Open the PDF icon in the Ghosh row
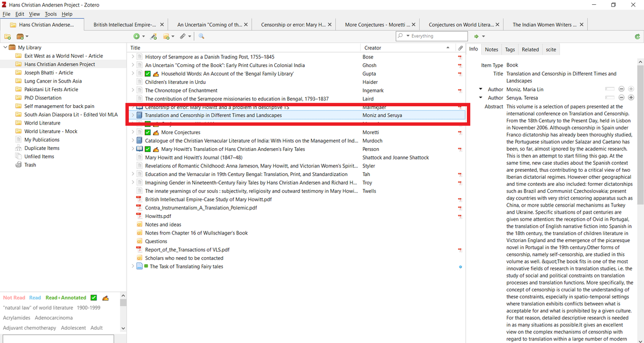This screenshot has height=343, width=644. tap(460, 65)
